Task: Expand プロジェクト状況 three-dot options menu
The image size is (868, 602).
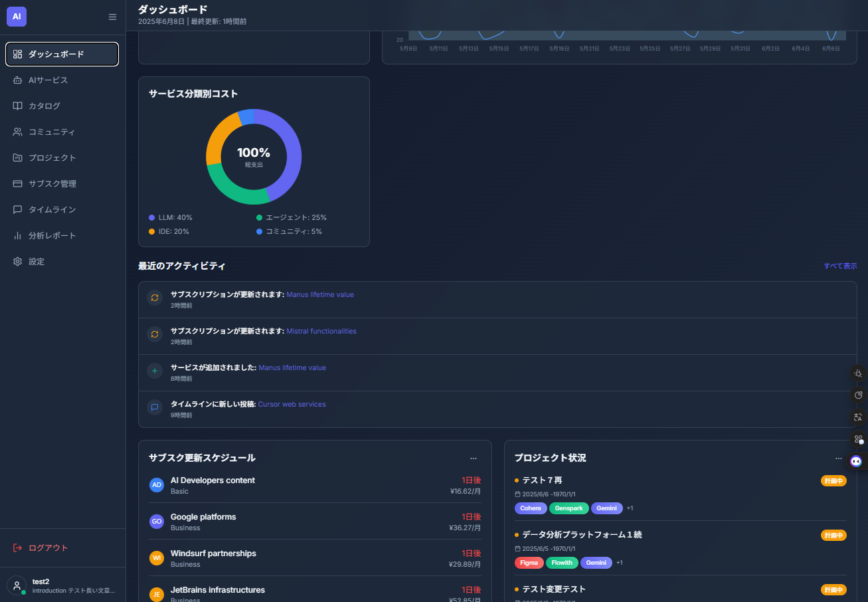Action: pos(838,458)
